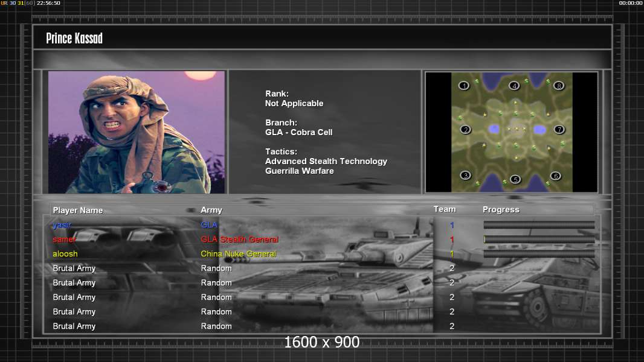Click yasir's blue team number 1
This screenshot has width=644, height=362.
tap(452, 225)
